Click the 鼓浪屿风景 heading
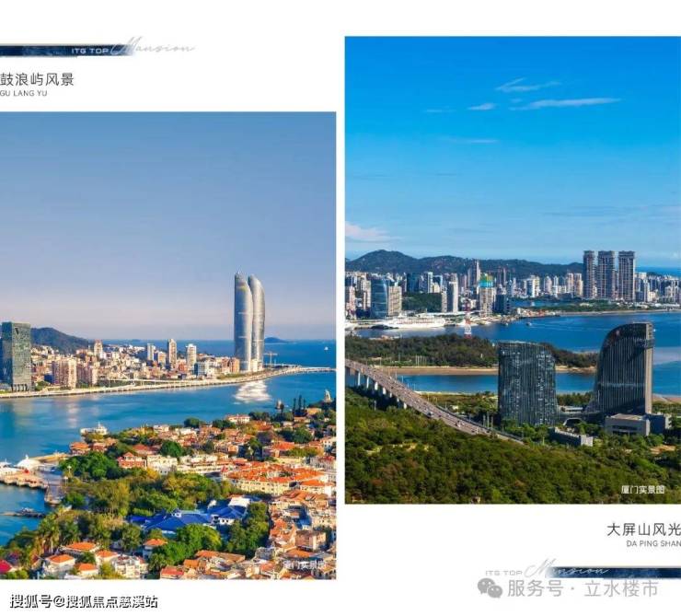The width and height of the screenshot is (681, 616). click(x=37, y=79)
